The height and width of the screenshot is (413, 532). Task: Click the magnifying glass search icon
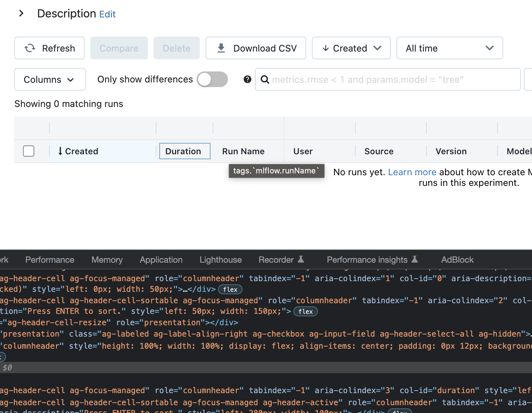265,79
